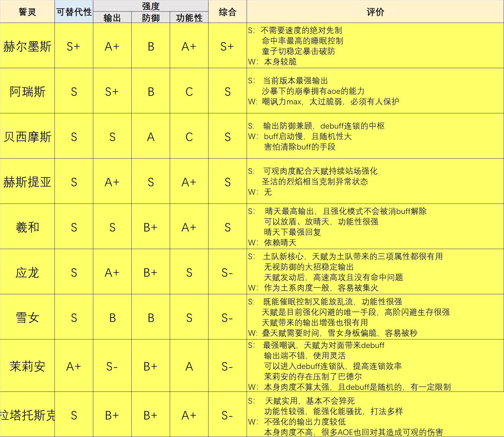
Task: Click 拉塔托斯克 综合 S- cell
Action: (227, 414)
